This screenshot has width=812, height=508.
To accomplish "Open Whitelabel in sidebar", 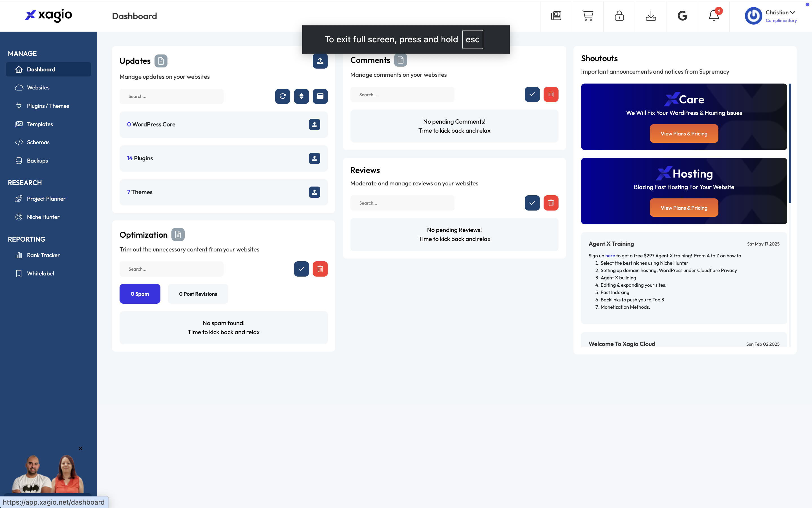I will pyautogui.click(x=48, y=273).
